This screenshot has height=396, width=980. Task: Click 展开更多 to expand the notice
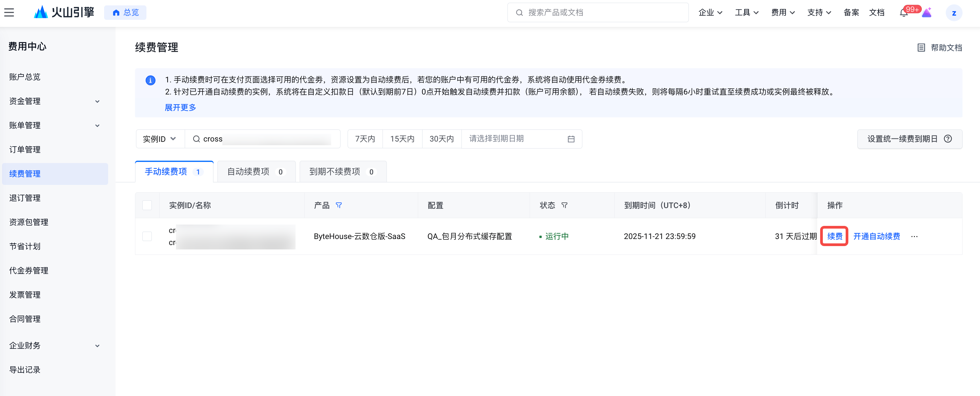click(x=180, y=107)
